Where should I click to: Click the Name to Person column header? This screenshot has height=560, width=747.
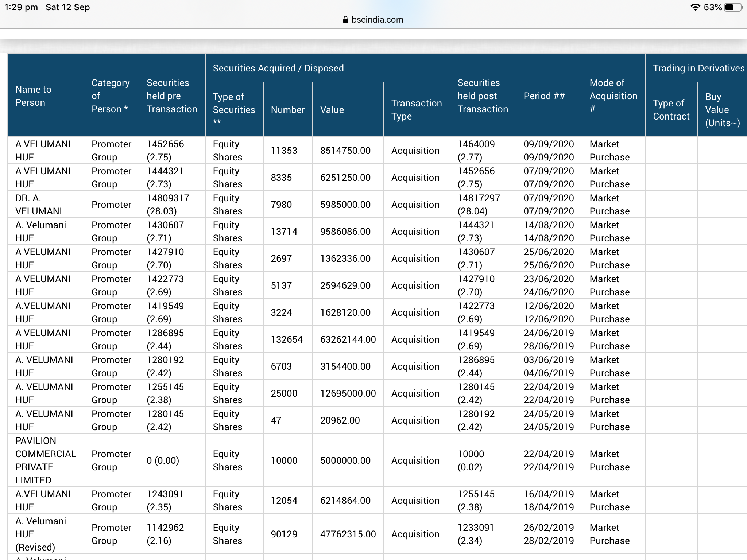click(x=34, y=96)
